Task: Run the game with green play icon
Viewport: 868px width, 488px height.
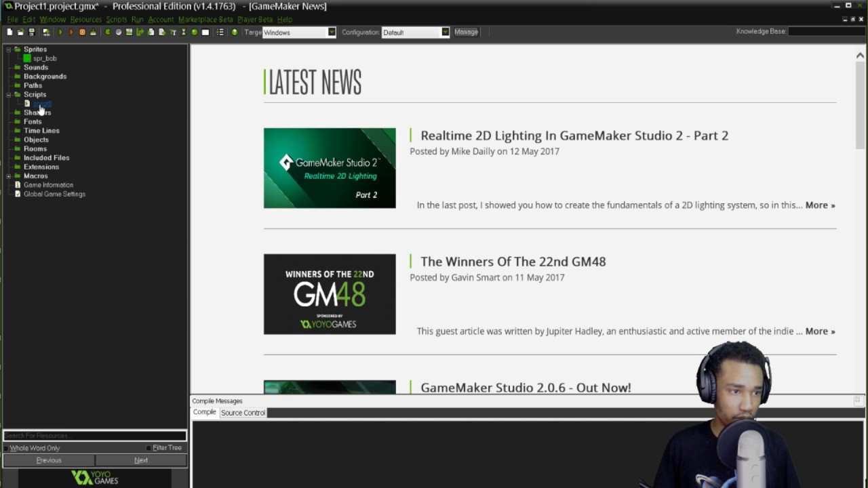Action: 60,32
